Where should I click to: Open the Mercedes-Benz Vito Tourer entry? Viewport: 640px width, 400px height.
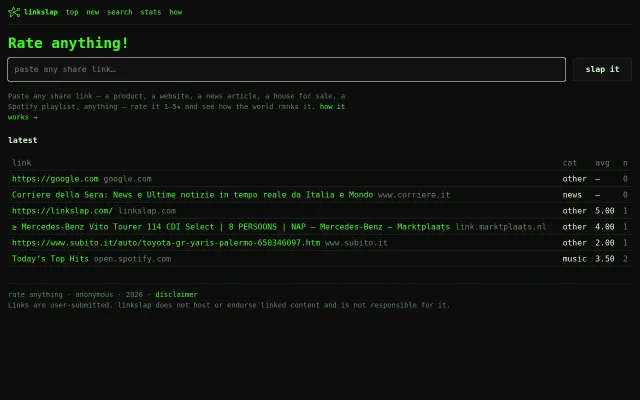pyautogui.click(x=231, y=227)
